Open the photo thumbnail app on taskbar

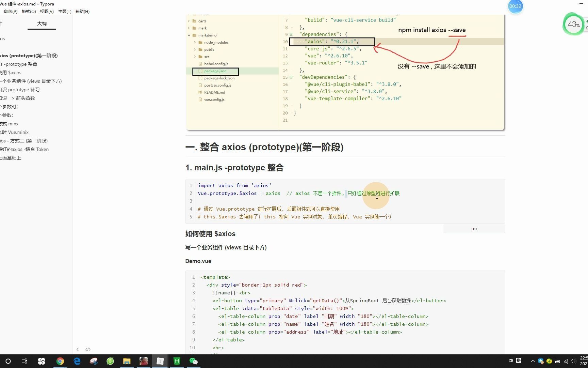click(144, 361)
